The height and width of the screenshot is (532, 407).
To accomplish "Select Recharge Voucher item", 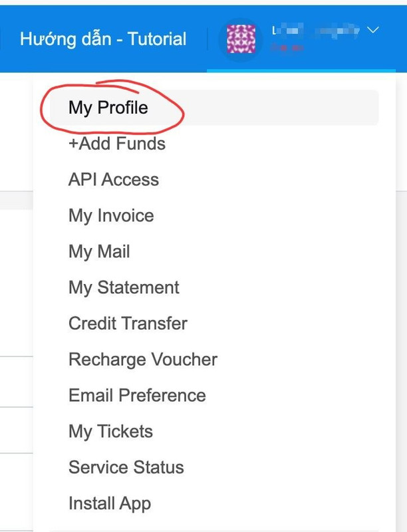I will [143, 359].
